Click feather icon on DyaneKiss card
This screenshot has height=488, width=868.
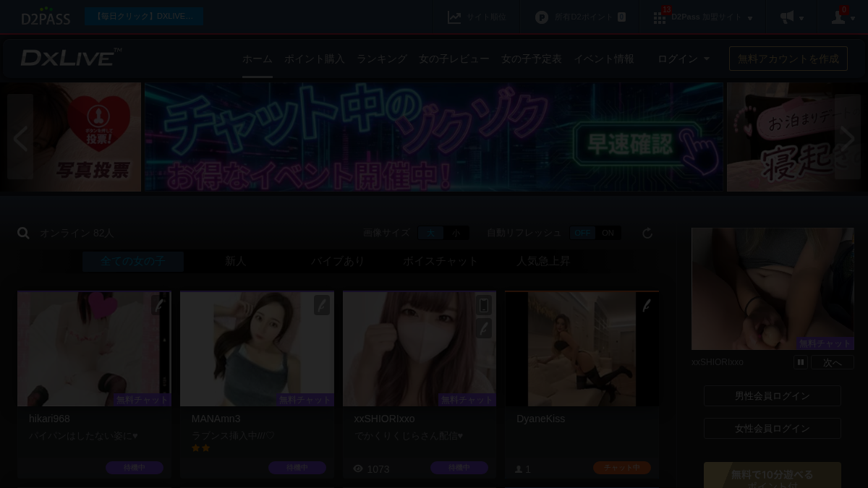click(x=647, y=305)
